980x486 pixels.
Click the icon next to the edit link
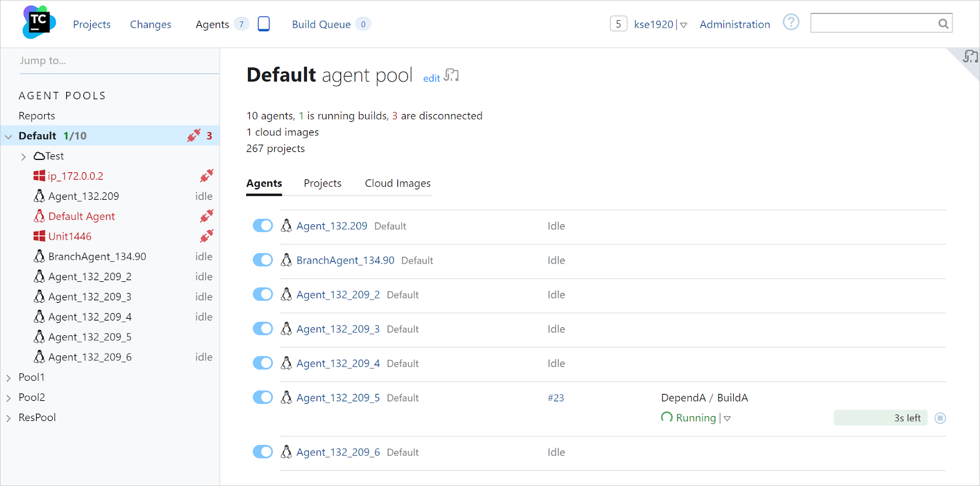click(x=451, y=75)
